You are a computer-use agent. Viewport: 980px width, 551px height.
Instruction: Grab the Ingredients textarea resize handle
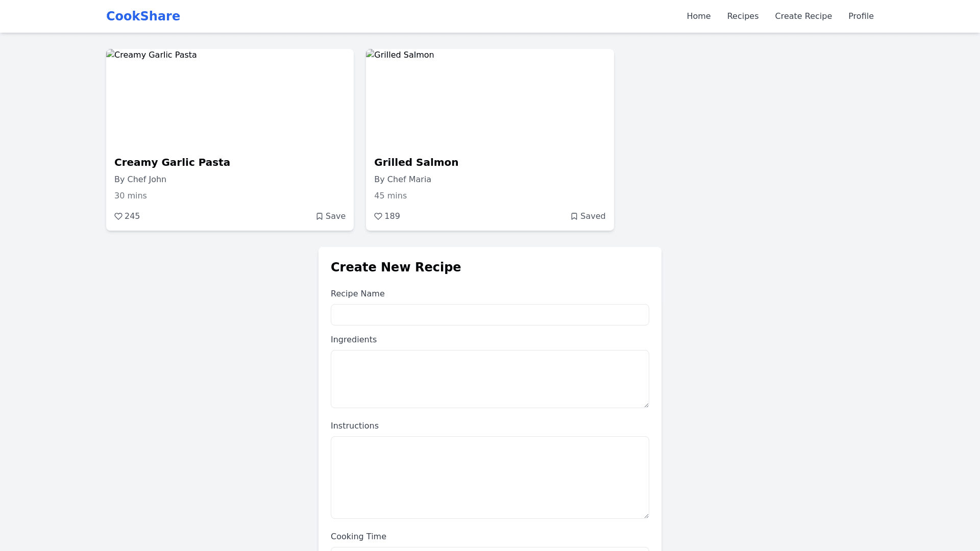[x=646, y=405]
